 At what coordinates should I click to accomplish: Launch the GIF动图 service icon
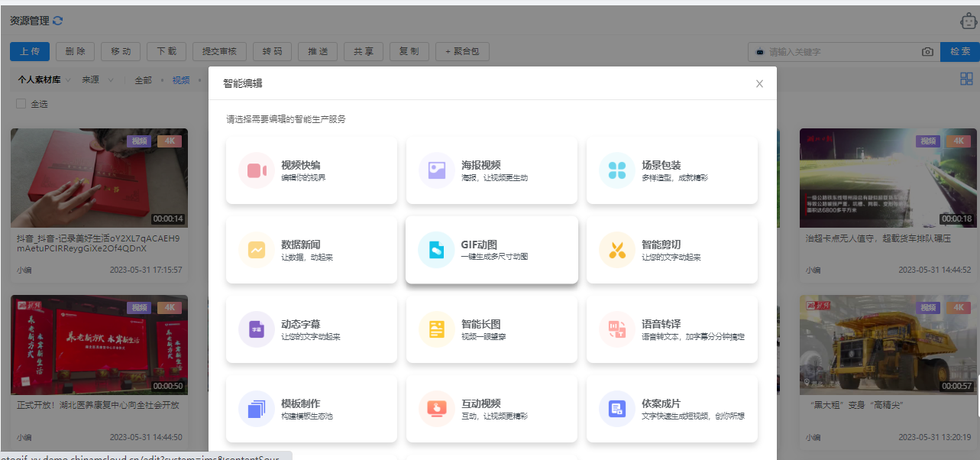437,250
